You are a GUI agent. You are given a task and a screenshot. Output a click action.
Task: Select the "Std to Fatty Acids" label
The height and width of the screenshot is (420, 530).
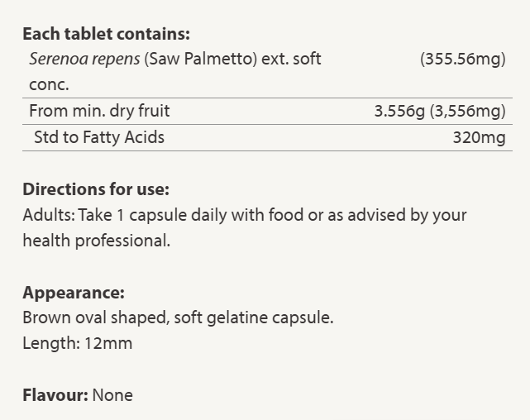coord(98,137)
